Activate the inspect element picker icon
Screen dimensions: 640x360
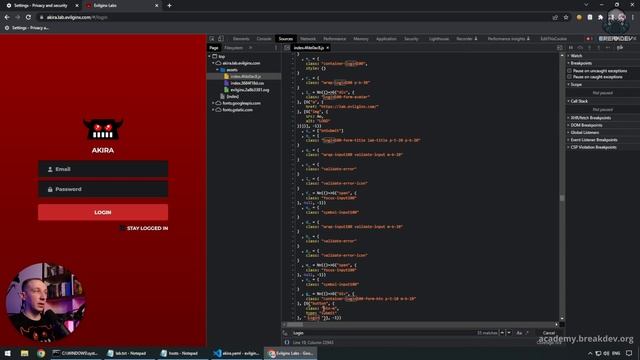point(212,38)
